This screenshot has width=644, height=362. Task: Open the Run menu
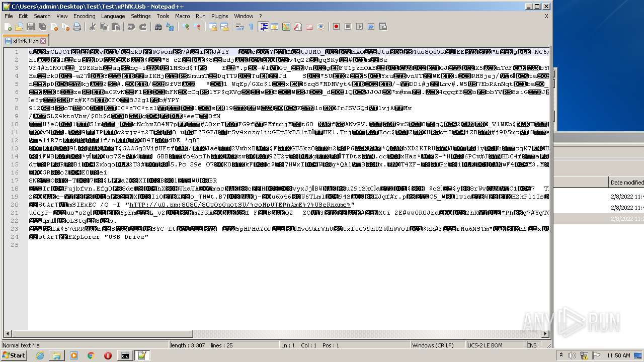click(200, 16)
